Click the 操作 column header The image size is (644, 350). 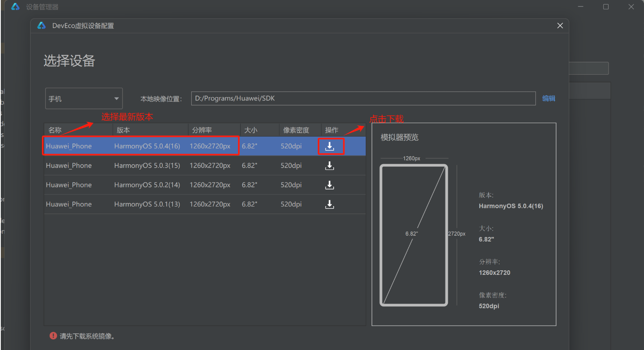click(343, 130)
